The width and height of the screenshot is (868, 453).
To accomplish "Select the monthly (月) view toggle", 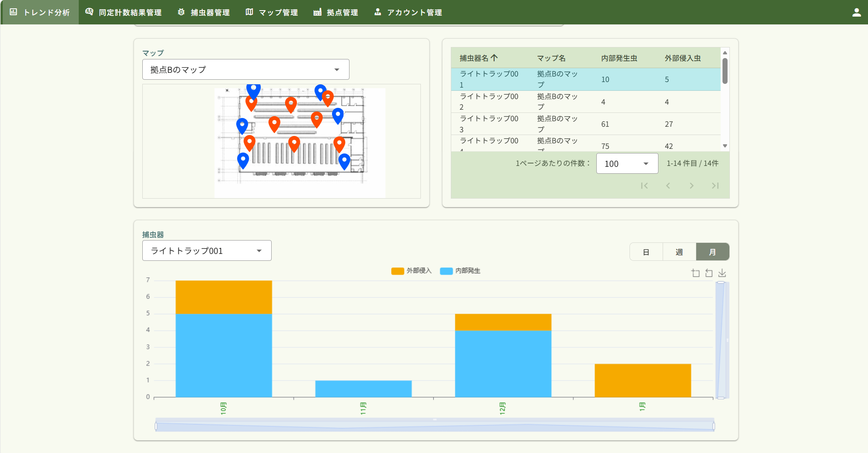I will coord(712,252).
